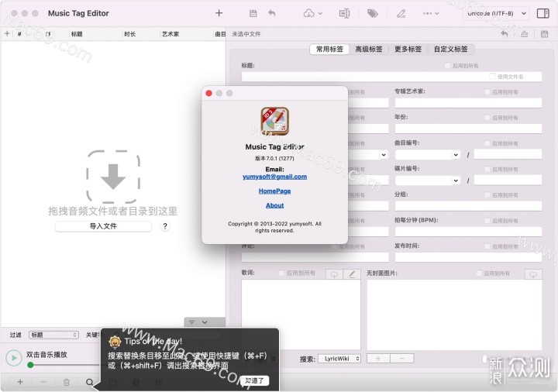Open the LyricWiki search source dropdown

(339, 359)
